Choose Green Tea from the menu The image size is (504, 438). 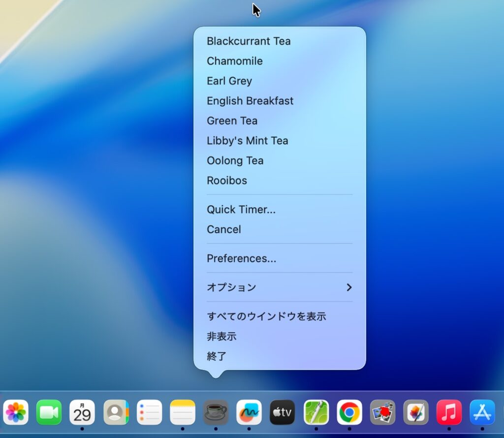[x=232, y=121]
